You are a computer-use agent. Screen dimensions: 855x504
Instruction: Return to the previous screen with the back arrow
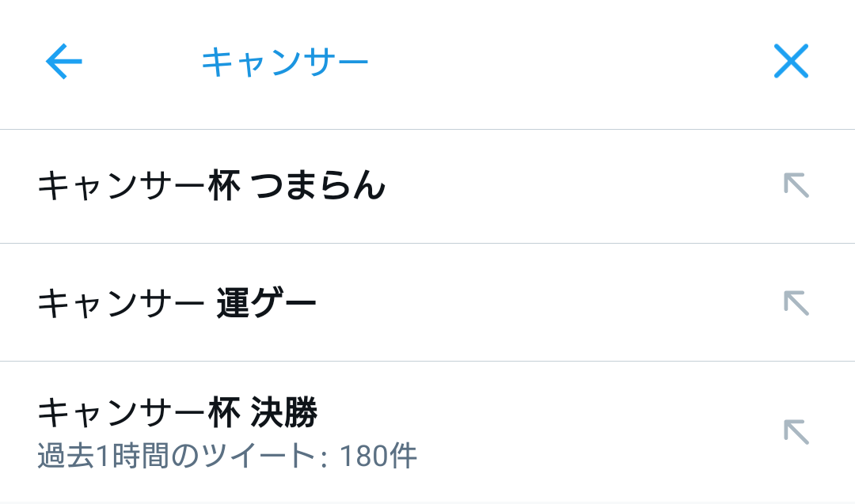point(64,61)
